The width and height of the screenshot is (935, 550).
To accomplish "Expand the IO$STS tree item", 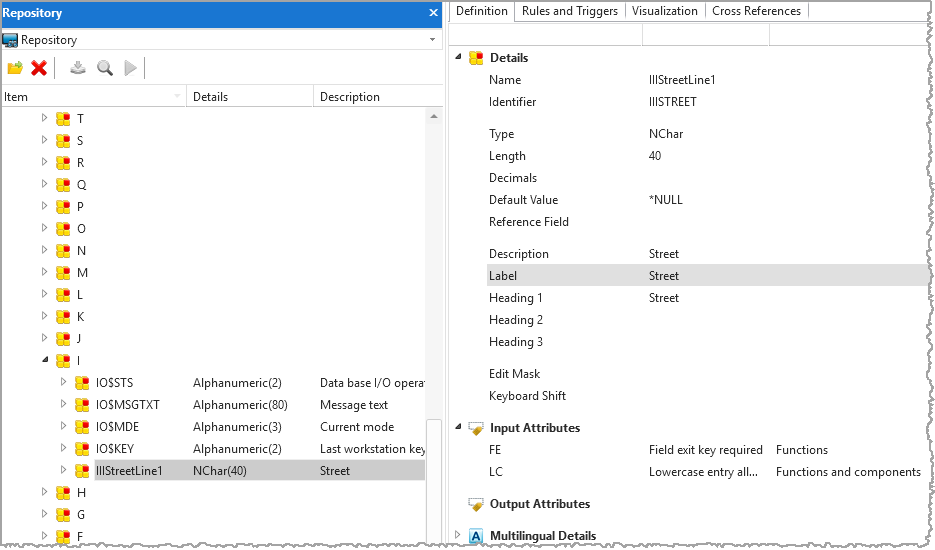I will (63, 382).
